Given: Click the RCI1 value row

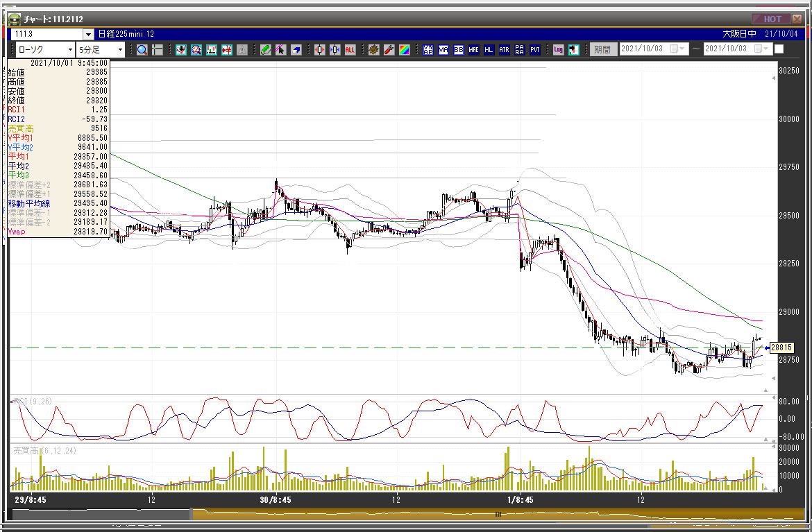Looking at the screenshot, I should coord(58,110).
